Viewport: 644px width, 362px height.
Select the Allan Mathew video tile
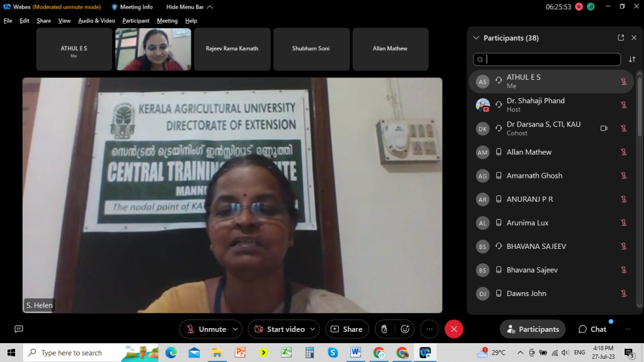pyautogui.click(x=391, y=49)
